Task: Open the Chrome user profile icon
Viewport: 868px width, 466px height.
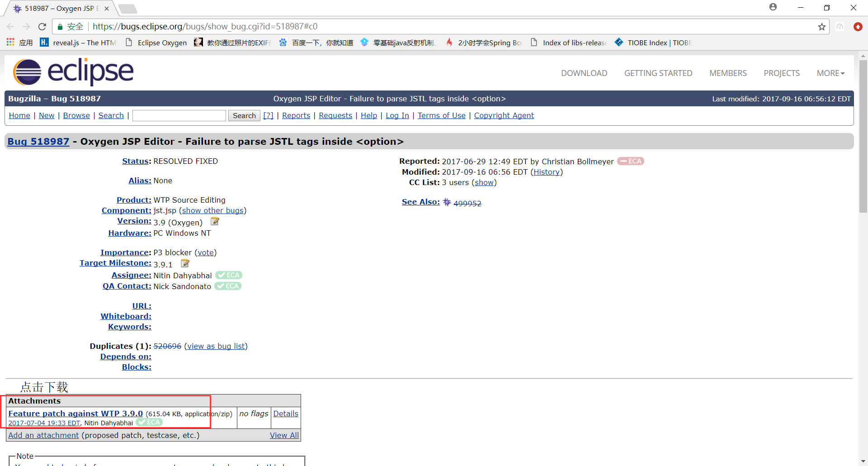Action: (773, 7)
